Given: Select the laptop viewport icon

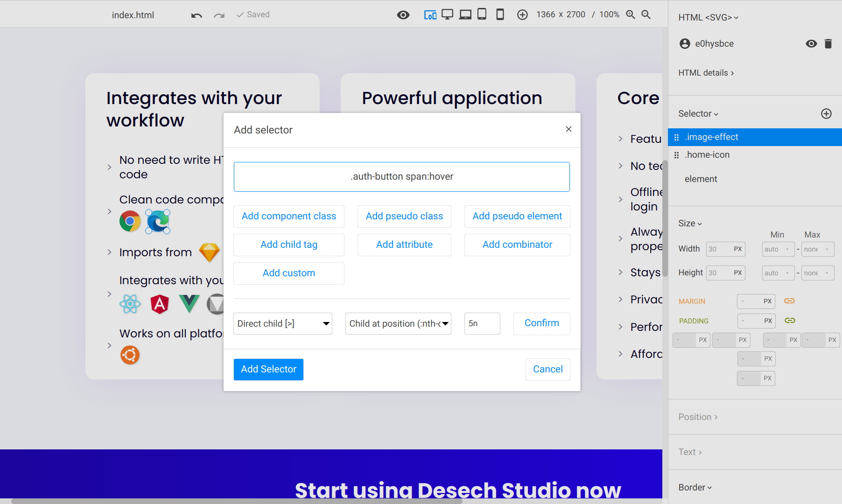Looking at the screenshot, I should 465,14.
